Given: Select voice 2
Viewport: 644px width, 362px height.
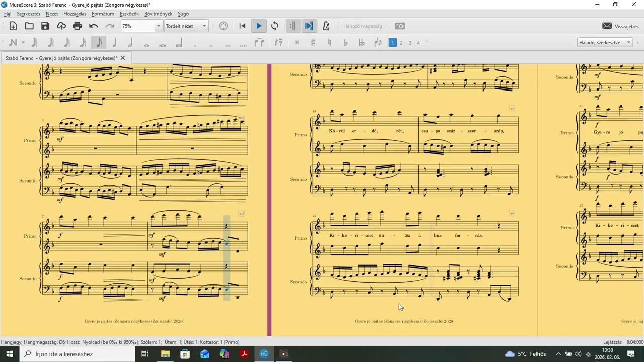Looking at the screenshot, I should [x=401, y=43].
